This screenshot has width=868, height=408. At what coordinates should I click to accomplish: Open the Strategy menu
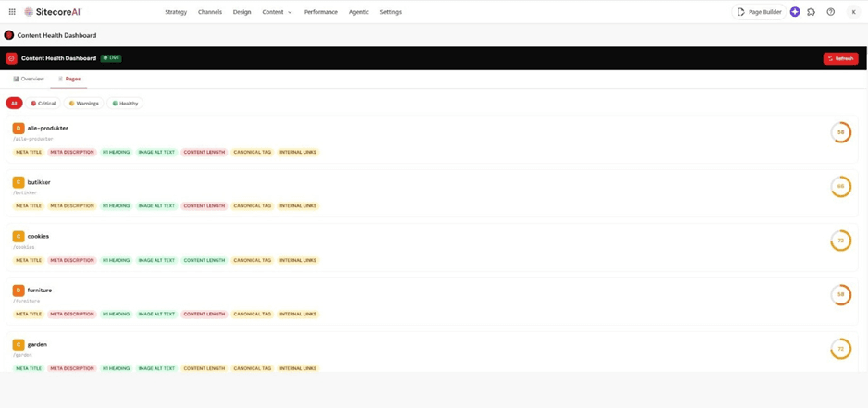tap(176, 12)
